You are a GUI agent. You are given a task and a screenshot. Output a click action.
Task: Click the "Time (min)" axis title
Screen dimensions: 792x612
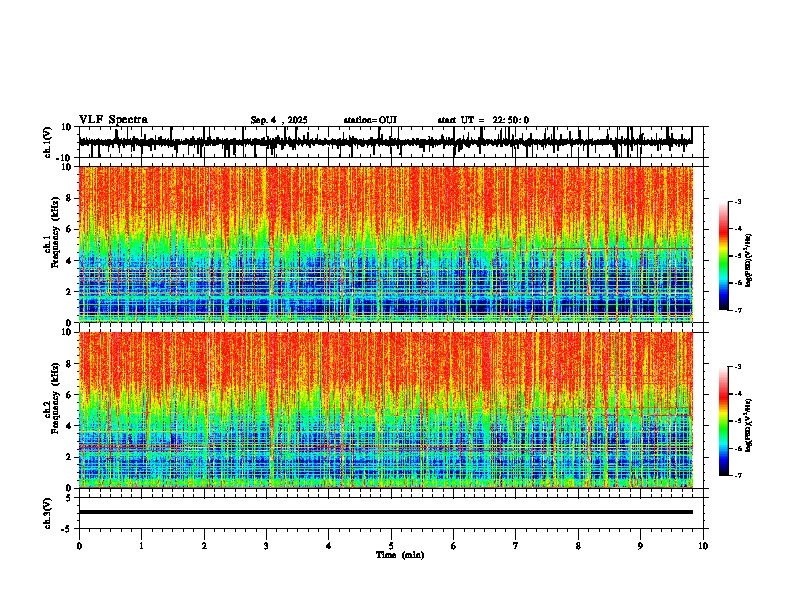click(x=400, y=555)
